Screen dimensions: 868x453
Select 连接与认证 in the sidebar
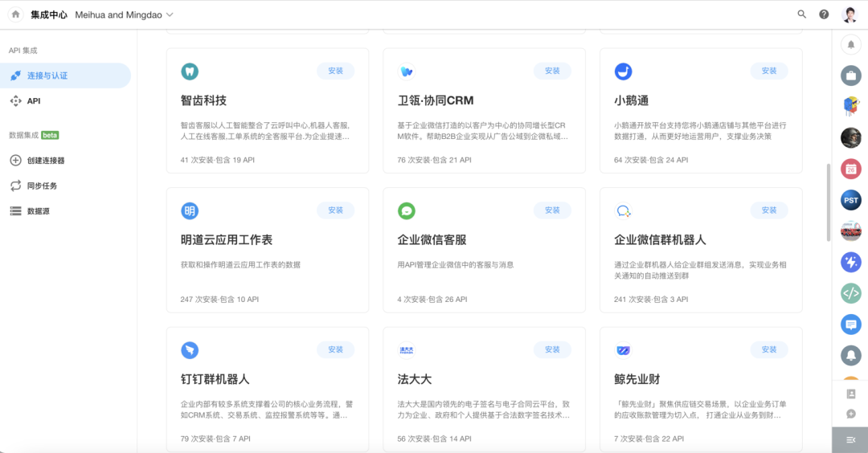coord(65,75)
